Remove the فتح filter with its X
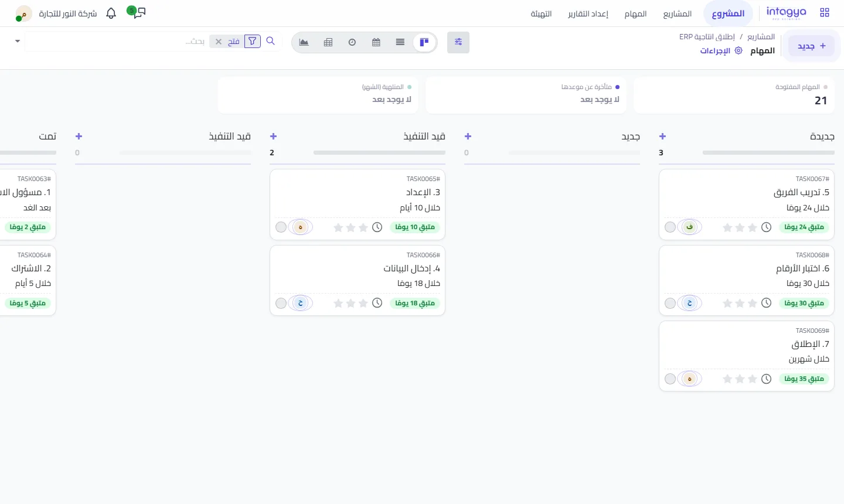The image size is (844, 504). (x=219, y=42)
